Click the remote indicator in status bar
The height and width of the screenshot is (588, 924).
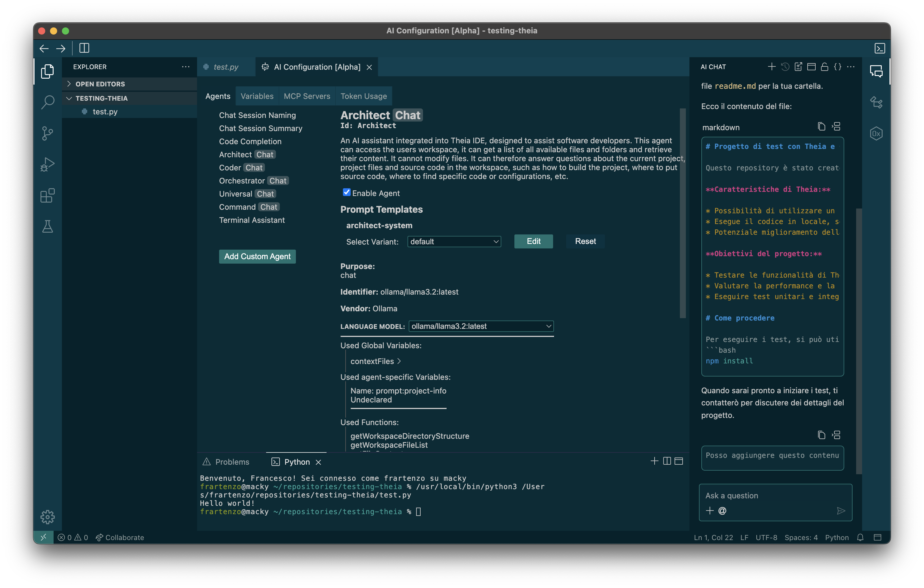43,538
